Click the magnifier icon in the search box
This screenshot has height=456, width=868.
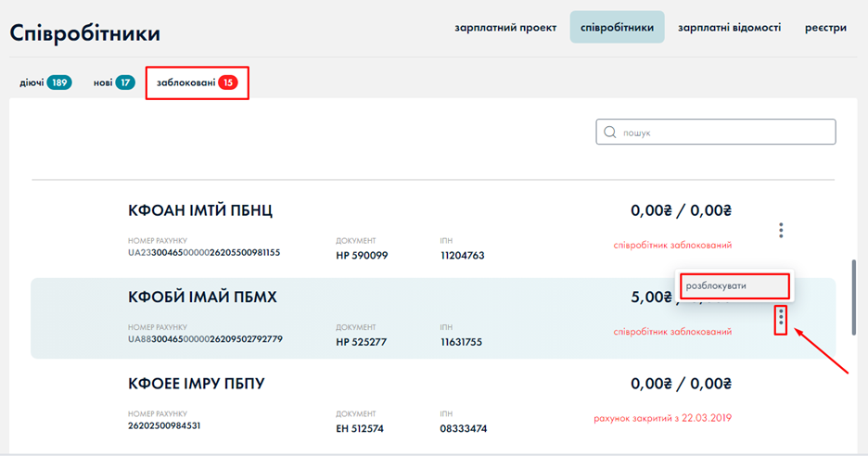pyautogui.click(x=610, y=133)
